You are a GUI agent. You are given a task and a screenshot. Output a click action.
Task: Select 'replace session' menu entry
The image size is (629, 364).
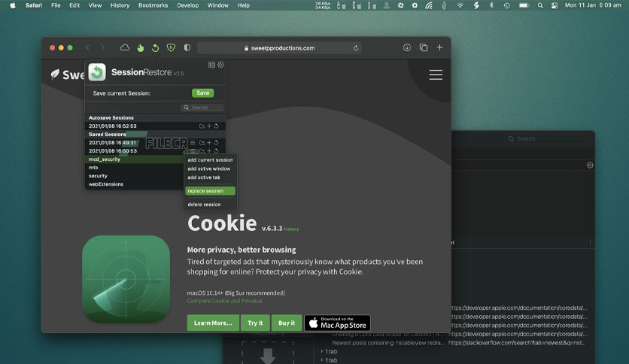click(210, 191)
